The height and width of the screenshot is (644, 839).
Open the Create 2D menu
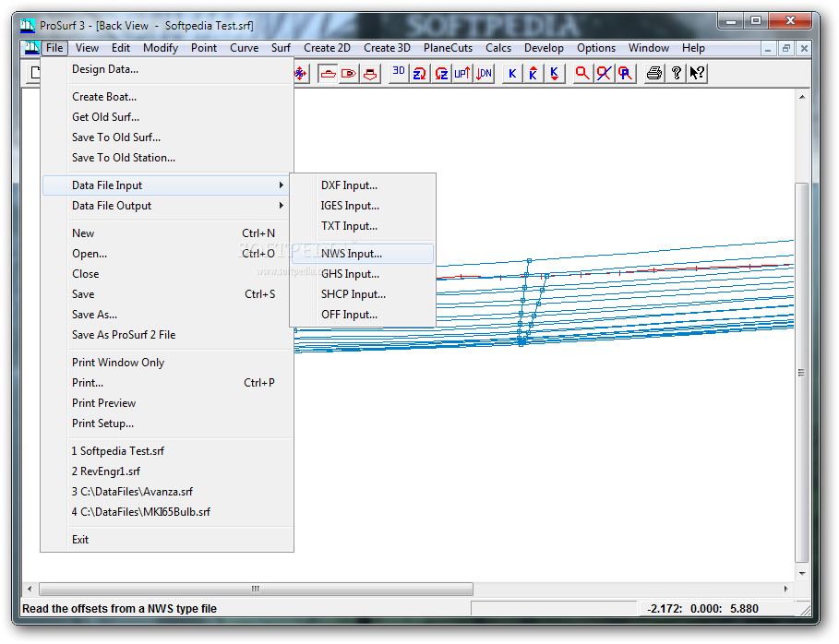327,48
